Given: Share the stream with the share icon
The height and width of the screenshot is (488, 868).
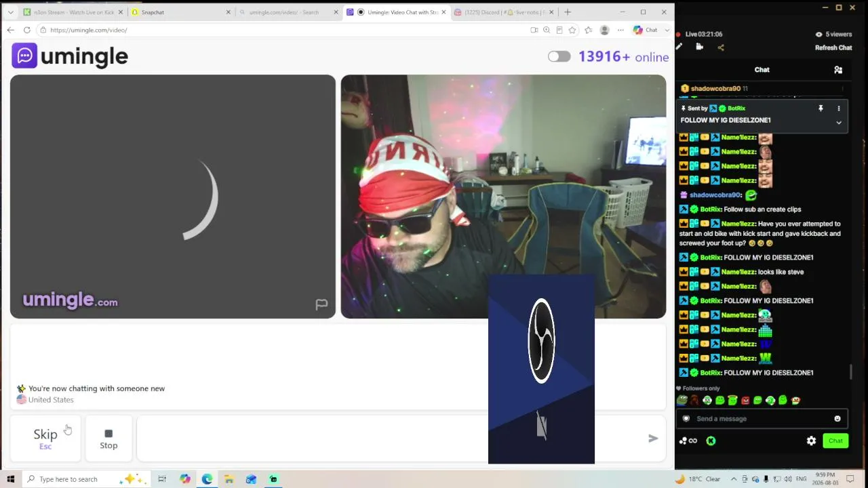Looking at the screenshot, I should pyautogui.click(x=721, y=47).
